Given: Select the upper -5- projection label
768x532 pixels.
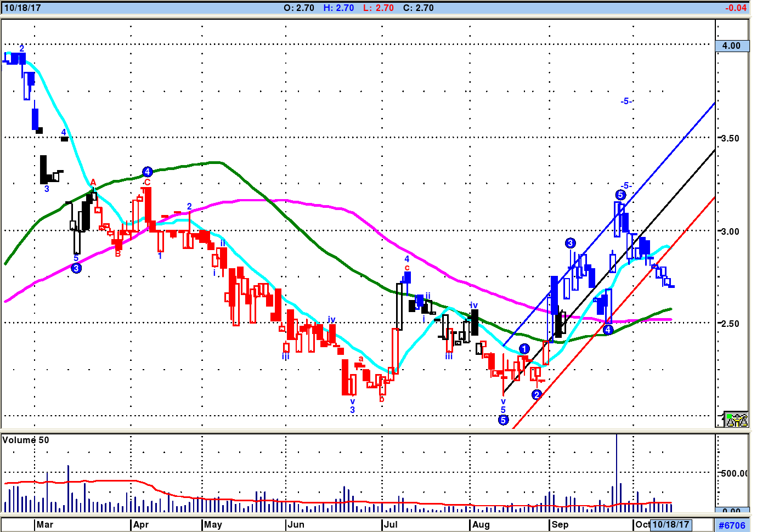Looking at the screenshot, I should point(627,101).
